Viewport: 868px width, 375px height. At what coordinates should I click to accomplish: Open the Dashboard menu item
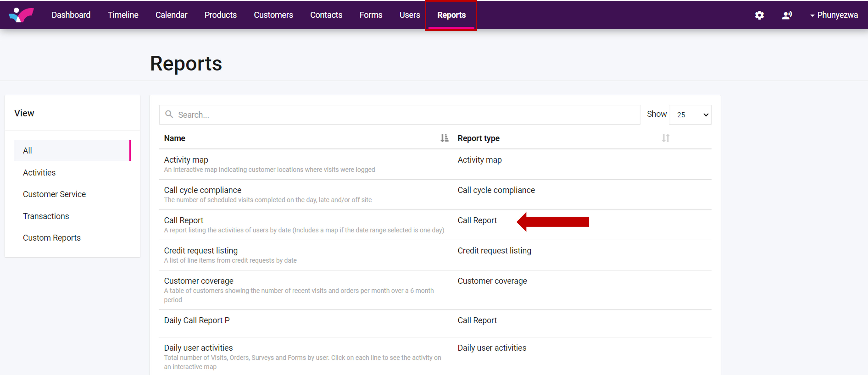coord(71,15)
